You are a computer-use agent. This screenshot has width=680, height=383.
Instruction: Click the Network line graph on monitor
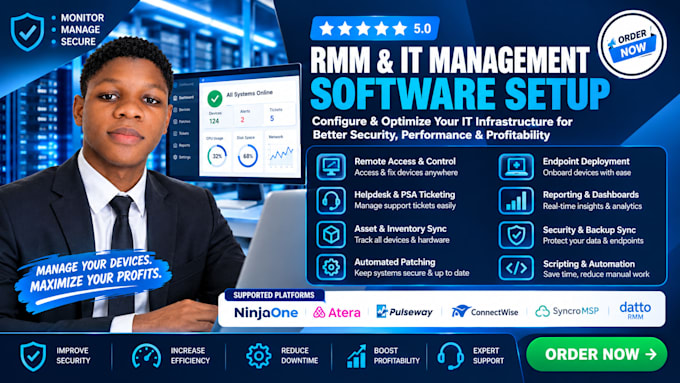coord(281,154)
